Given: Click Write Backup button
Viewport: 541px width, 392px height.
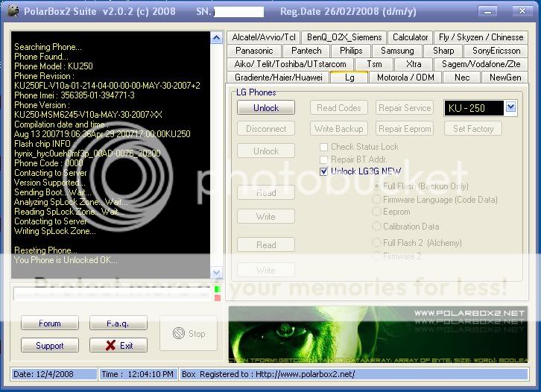Looking at the screenshot, I should (339, 128).
